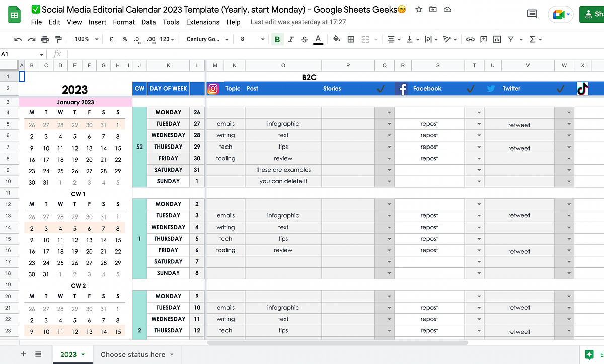Open the zoom level dropdown
Viewport: 604px width, 364px height.
coord(86,39)
